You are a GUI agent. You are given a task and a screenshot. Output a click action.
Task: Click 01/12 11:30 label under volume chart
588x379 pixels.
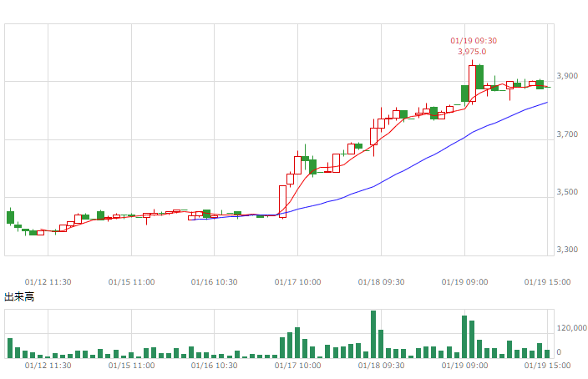point(48,365)
